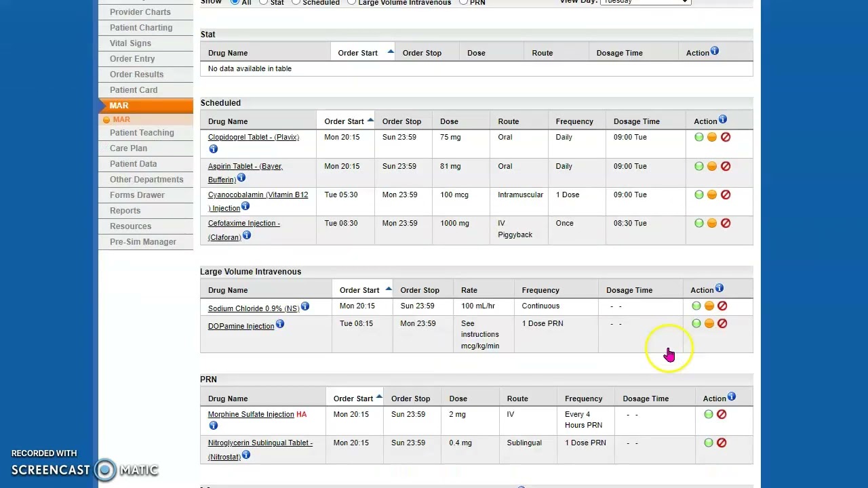This screenshot has width=868, height=488.
Task: Open Action info icon in Scheduled header
Action: tap(723, 120)
